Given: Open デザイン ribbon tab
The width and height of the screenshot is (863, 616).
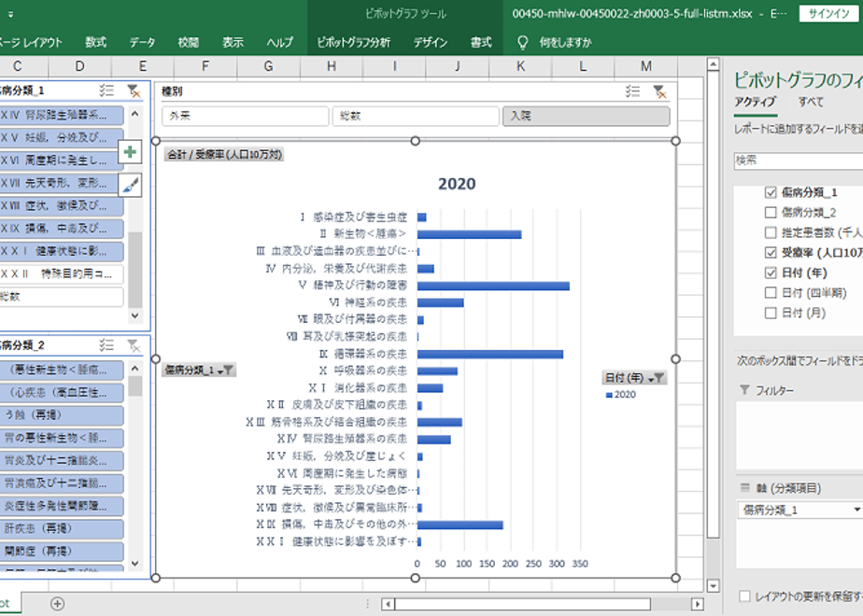Looking at the screenshot, I should point(431,42).
